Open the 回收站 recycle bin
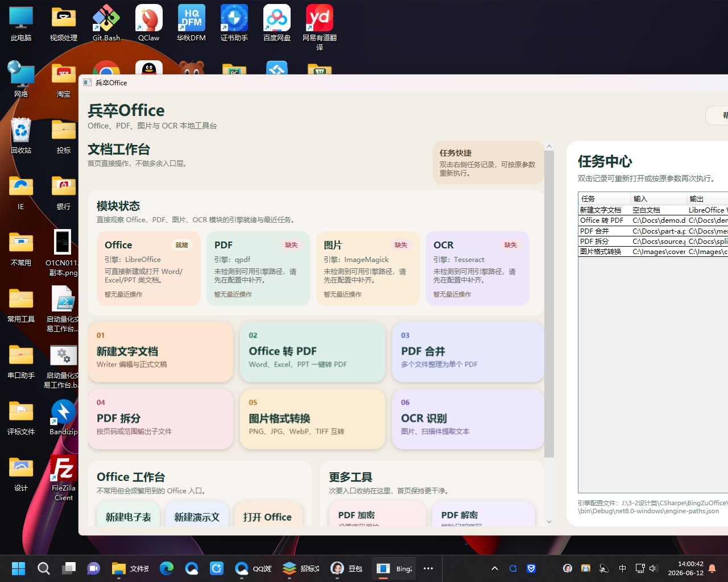The width and height of the screenshot is (728, 582). 21,135
